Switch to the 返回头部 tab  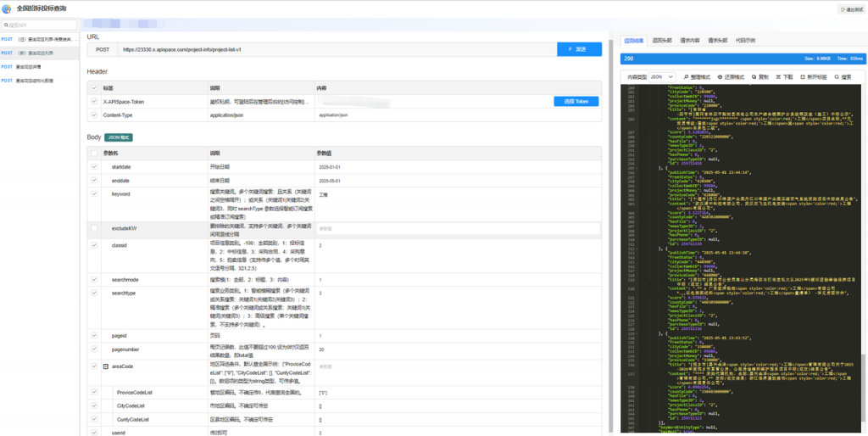(x=661, y=40)
